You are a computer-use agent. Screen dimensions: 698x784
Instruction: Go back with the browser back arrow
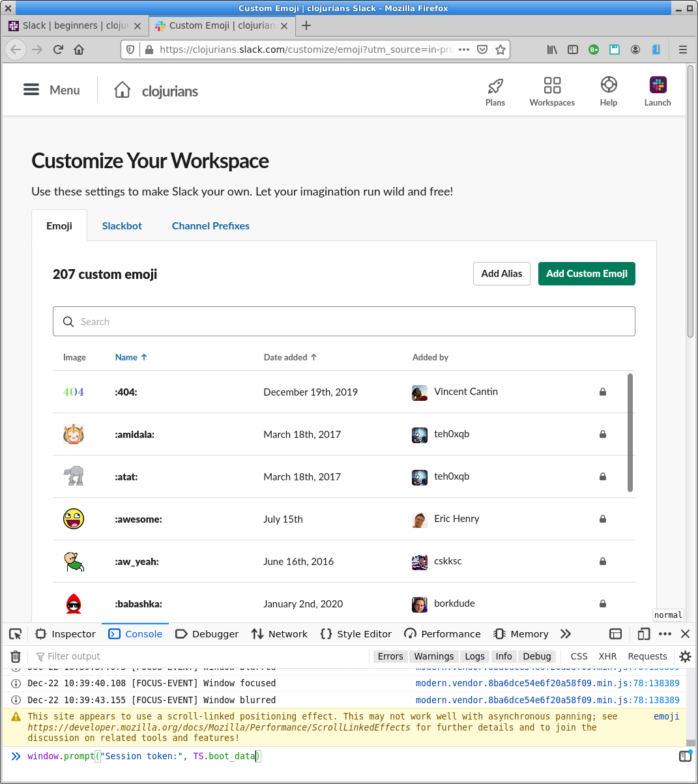click(x=16, y=50)
